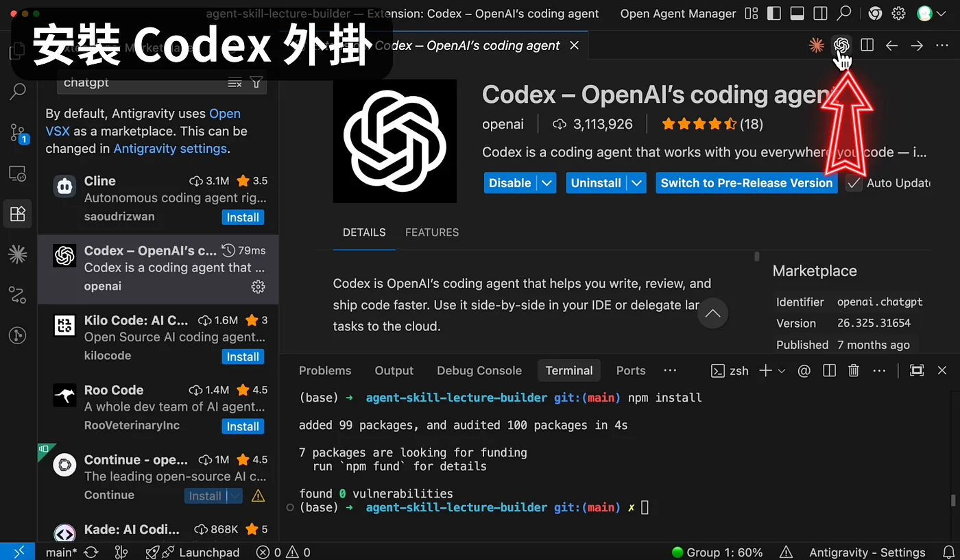Toggle the bottom panel layout button
Image resolution: width=960 pixels, height=560 pixels.
(797, 14)
